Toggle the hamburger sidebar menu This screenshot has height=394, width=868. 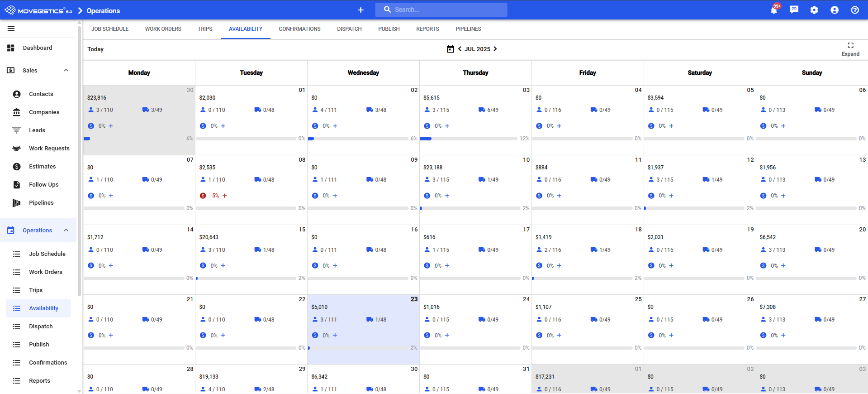[x=11, y=29]
